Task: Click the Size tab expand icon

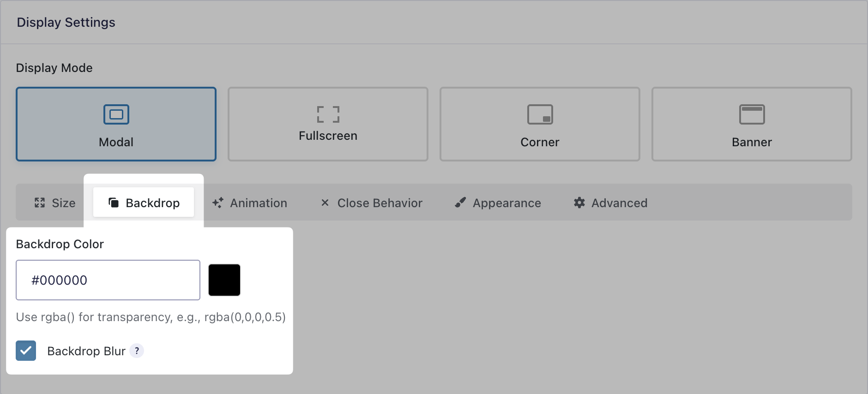Action: (40, 203)
